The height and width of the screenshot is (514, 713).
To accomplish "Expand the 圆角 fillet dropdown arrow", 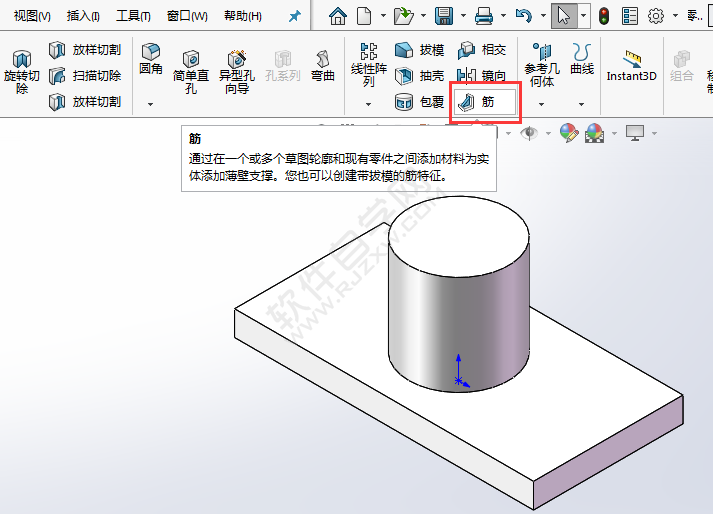I will pyautogui.click(x=151, y=104).
